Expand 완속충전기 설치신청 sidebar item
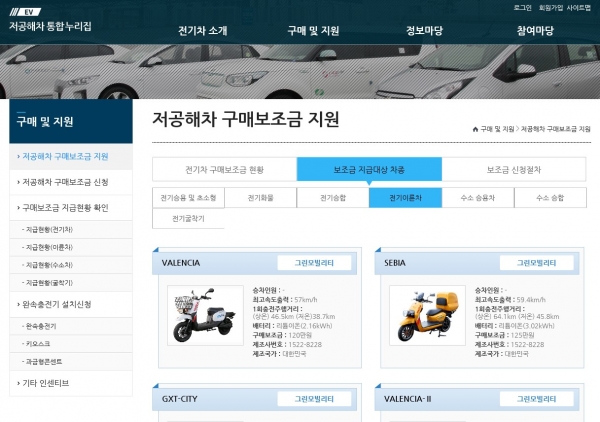Image resolution: width=600 pixels, height=422 pixels. tap(58, 304)
